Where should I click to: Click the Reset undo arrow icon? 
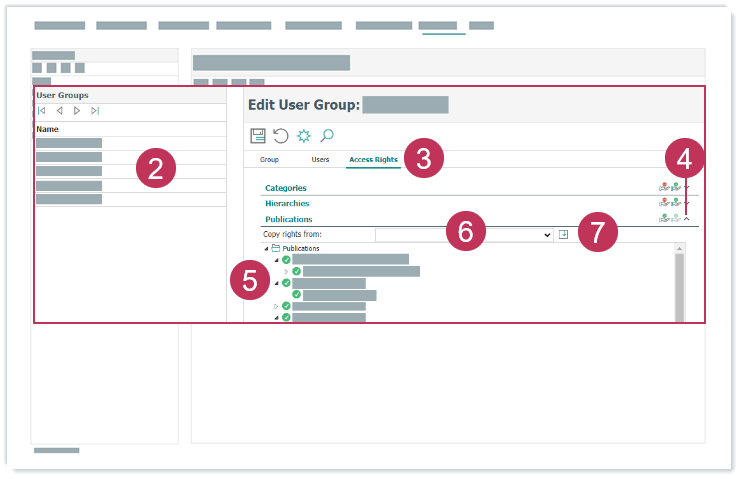[x=281, y=136]
